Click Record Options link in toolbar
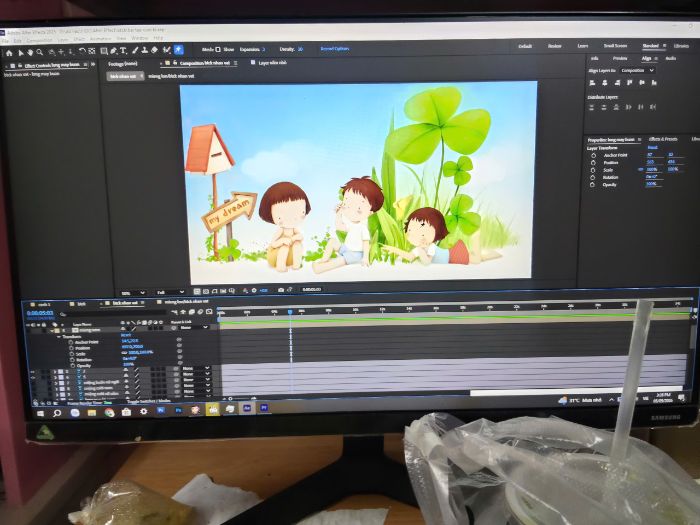This screenshot has height=525, width=700. tap(334, 49)
